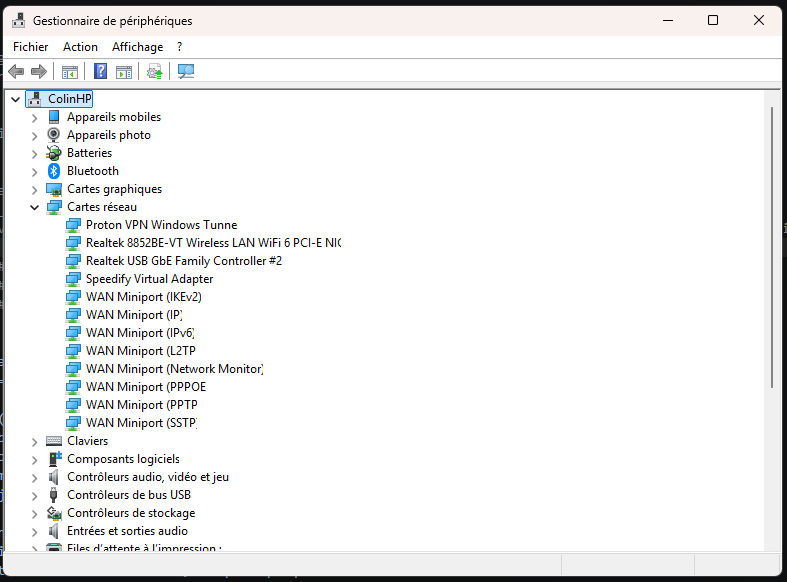Scan for hardware changes monitor icon
The height and width of the screenshot is (582, 787).
pos(186,72)
